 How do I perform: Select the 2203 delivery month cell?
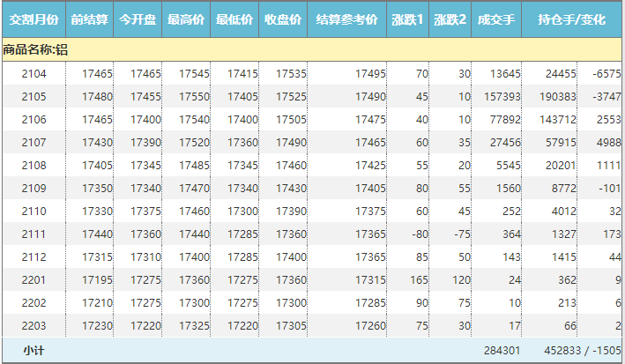pos(34,326)
